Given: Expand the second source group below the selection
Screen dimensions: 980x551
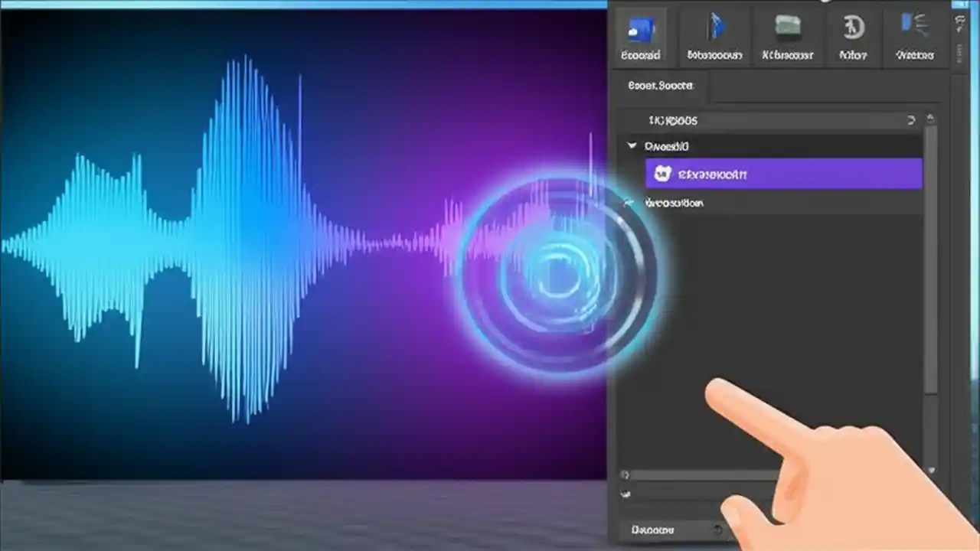Looking at the screenshot, I should point(630,203).
